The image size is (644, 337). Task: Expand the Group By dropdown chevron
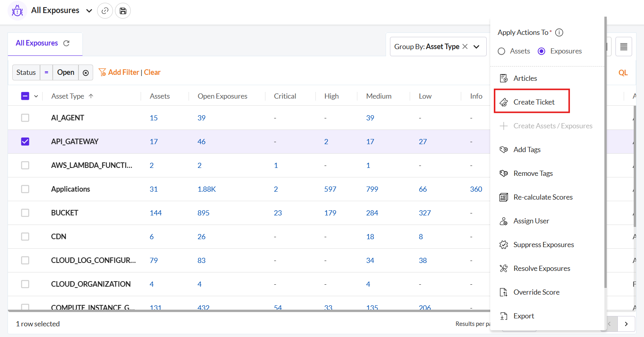pos(476,47)
